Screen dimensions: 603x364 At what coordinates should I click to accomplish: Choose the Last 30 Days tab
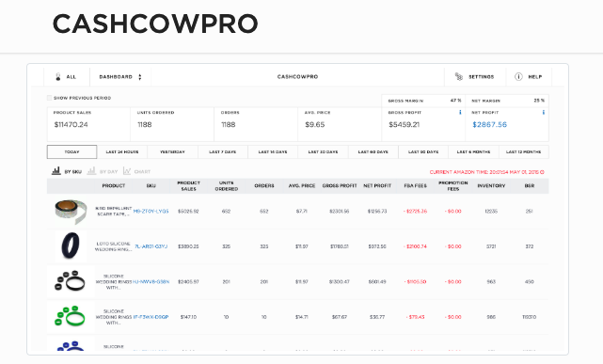coord(323,151)
